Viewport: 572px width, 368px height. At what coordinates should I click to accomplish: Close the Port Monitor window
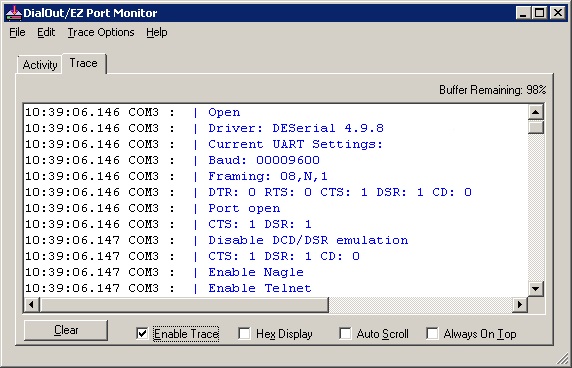[558, 13]
